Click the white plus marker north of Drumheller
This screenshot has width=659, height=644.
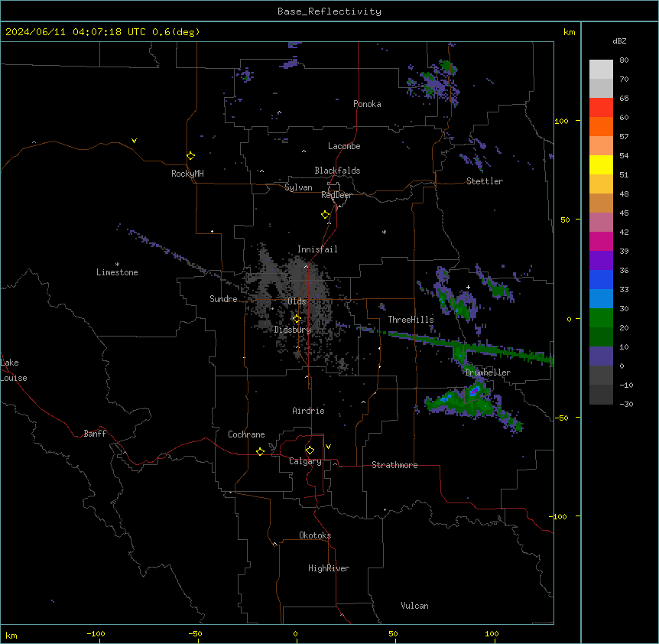468,287
